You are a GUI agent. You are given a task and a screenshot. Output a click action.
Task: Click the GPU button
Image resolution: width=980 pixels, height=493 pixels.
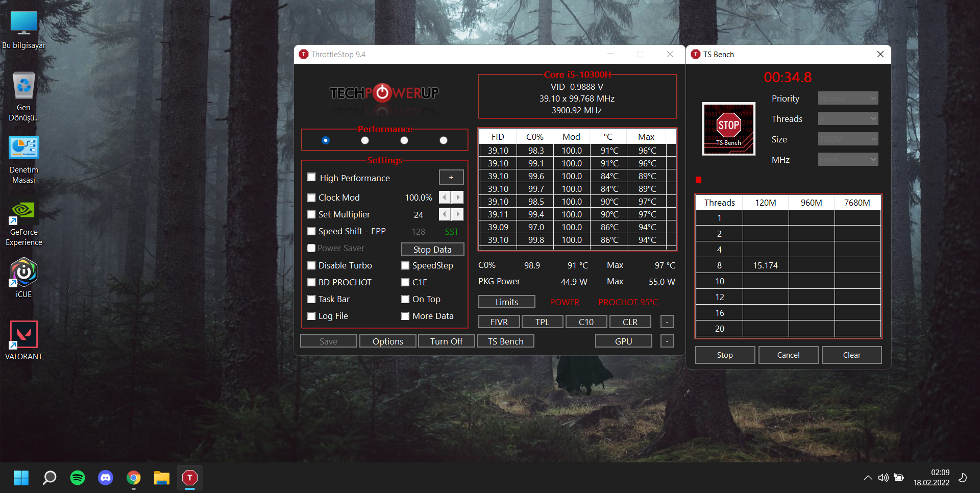[624, 341]
